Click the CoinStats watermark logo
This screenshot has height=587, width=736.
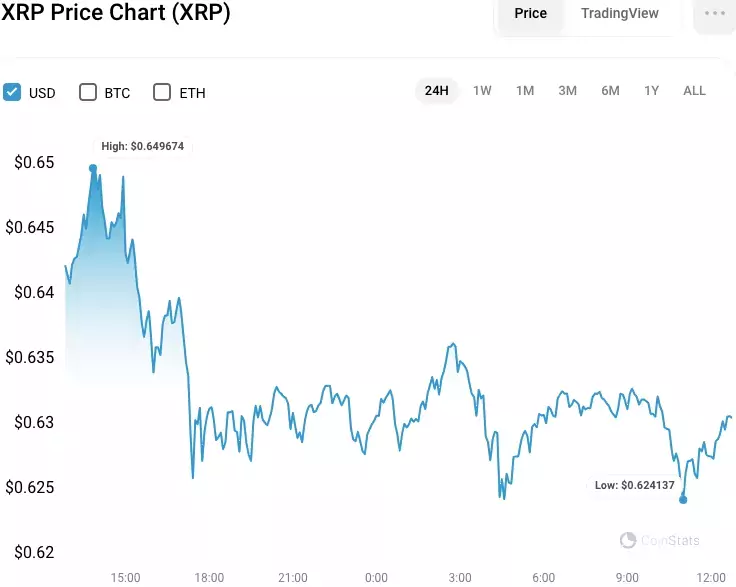659,541
